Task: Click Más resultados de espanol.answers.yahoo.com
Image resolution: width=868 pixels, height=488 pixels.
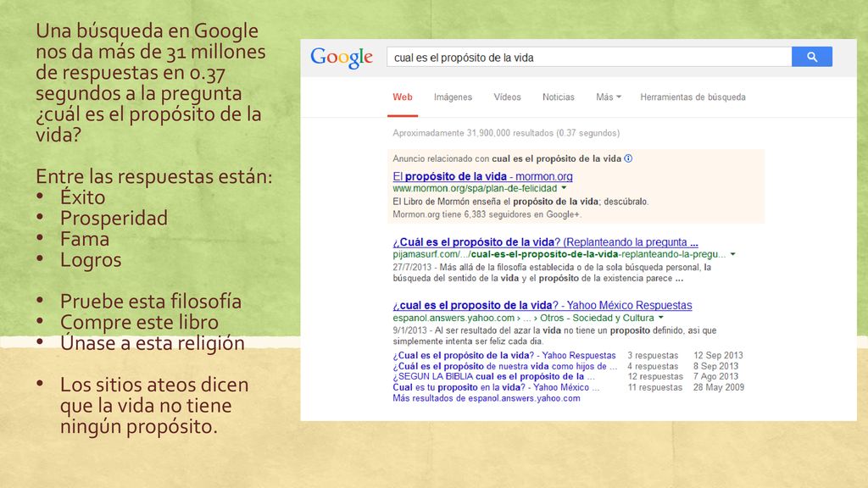Action: (487, 398)
